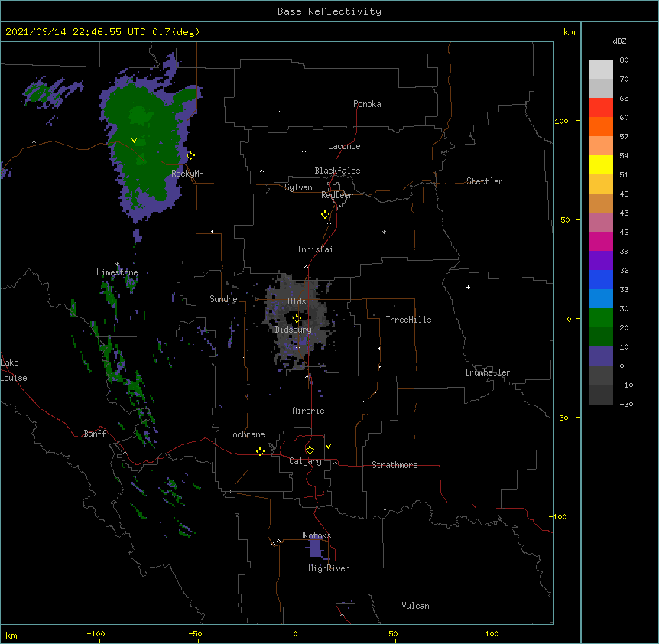The width and height of the screenshot is (659, 644).
Task: Click the white asterisk above Limestone label
Action: (x=118, y=265)
